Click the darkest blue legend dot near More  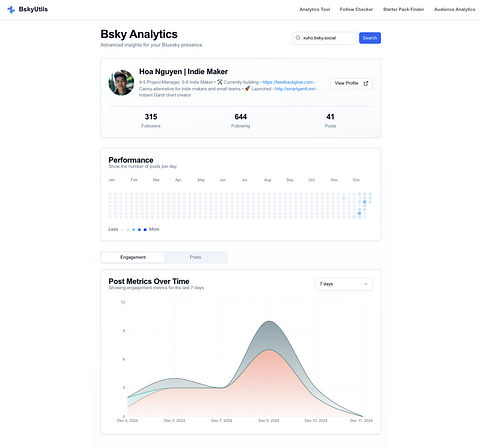coord(145,230)
